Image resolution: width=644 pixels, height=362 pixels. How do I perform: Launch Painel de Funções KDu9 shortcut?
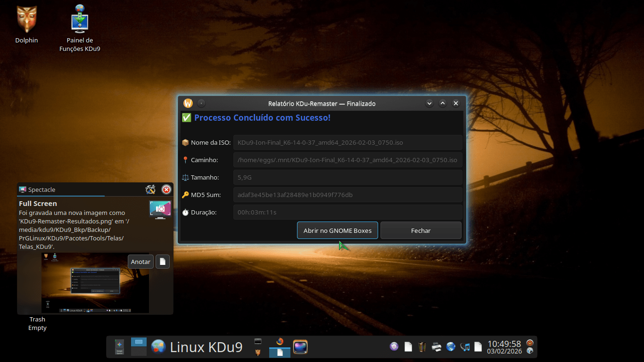pos(80,20)
